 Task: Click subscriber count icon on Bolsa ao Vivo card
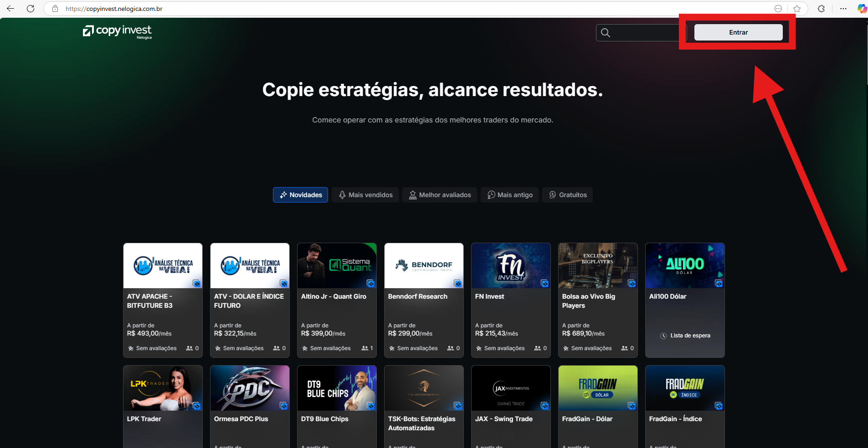click(625, 348)
